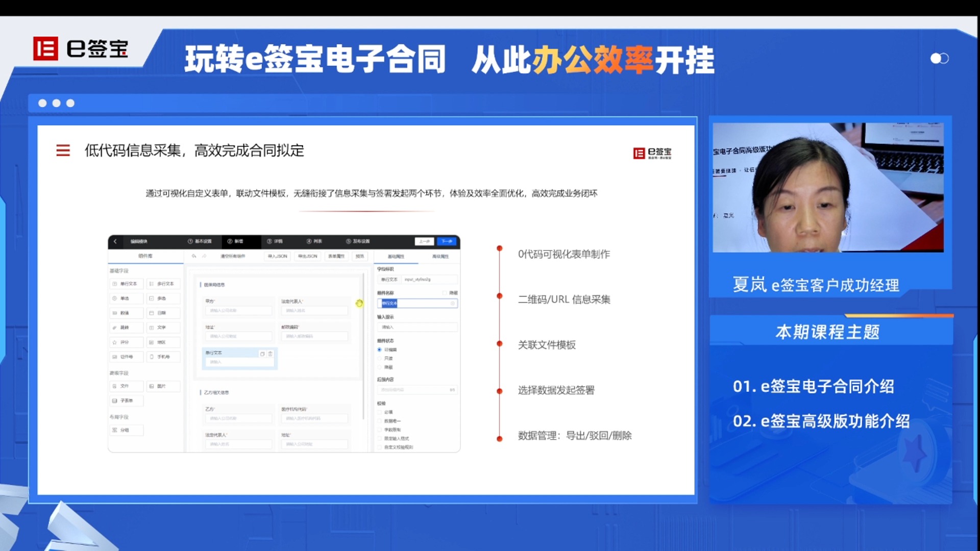
Task: Select the 证件号 component
Action: (x=126, y=357)
